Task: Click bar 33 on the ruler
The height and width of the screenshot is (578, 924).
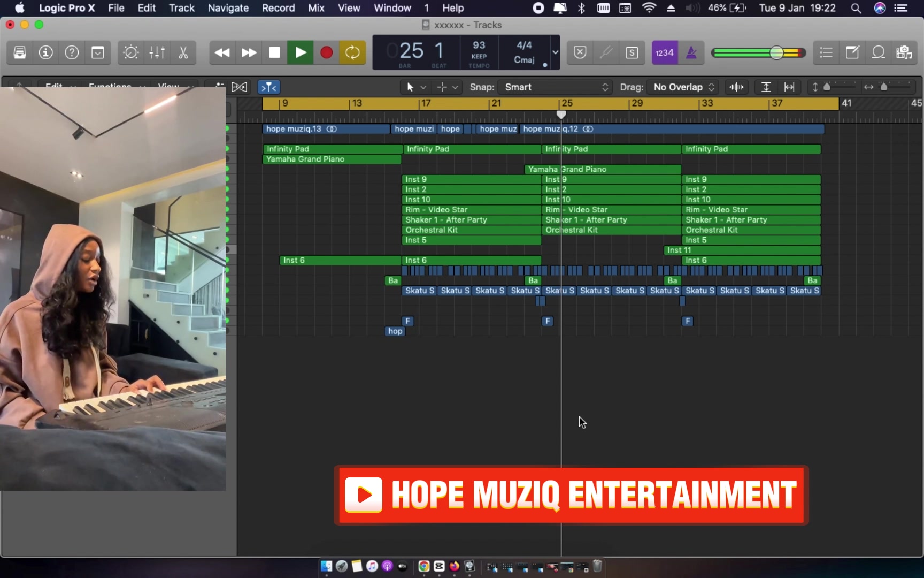Action: (707, 103)
